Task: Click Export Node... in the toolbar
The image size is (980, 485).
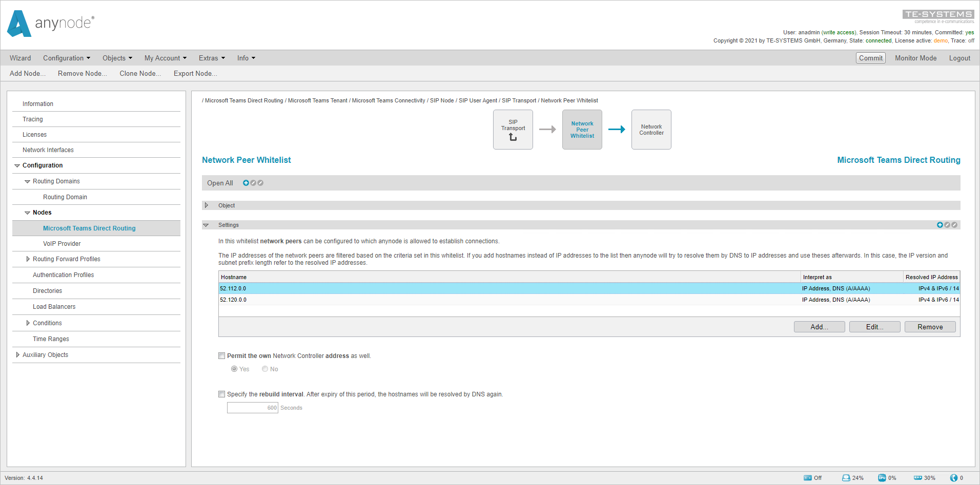Action: [x=195, y=74]
